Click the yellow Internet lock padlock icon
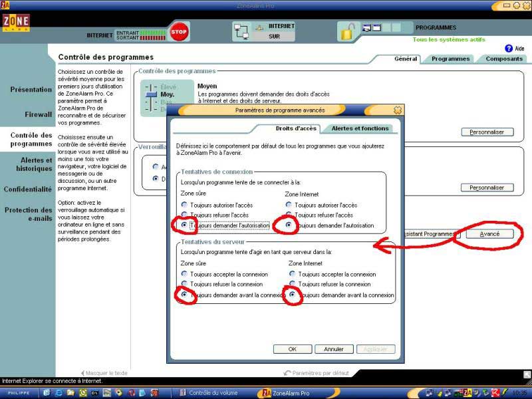 click(x=347, y=32)
